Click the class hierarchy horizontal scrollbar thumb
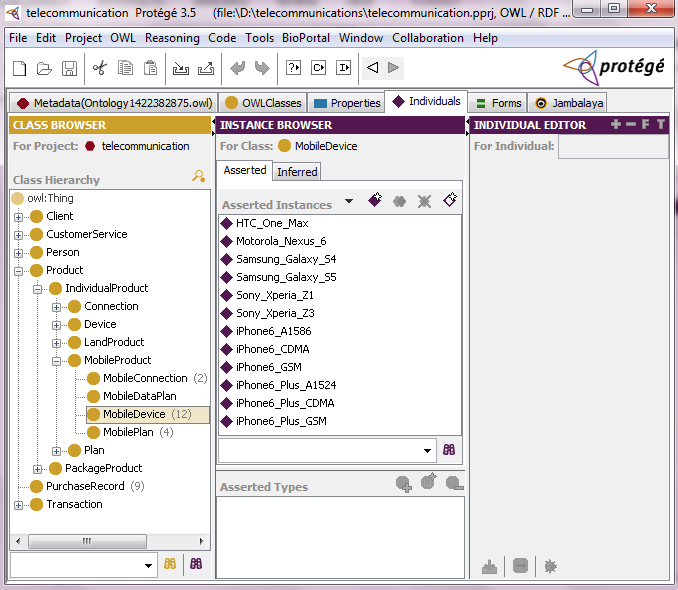The height and width of the screenshot is (590, 678). pyautogui.click(x=87, y=541)
